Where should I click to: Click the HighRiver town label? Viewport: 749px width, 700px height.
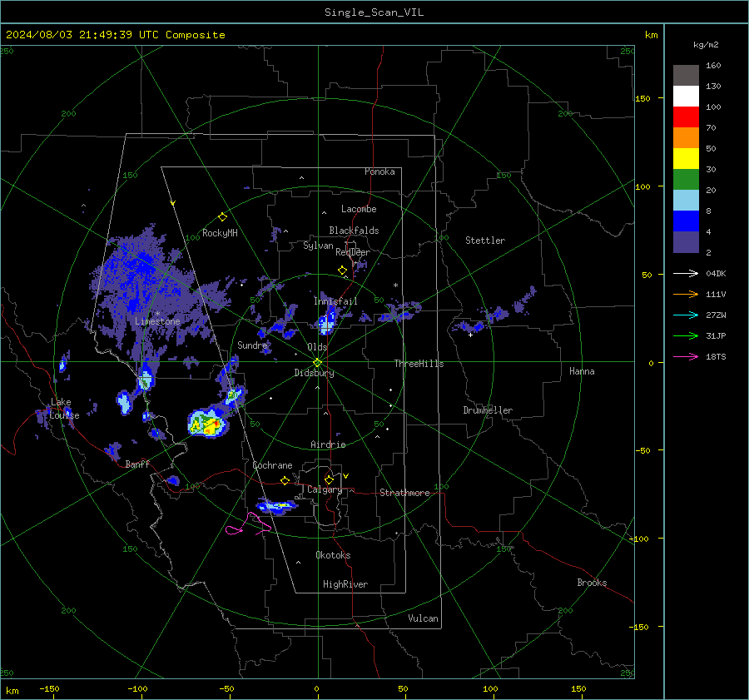345,584
